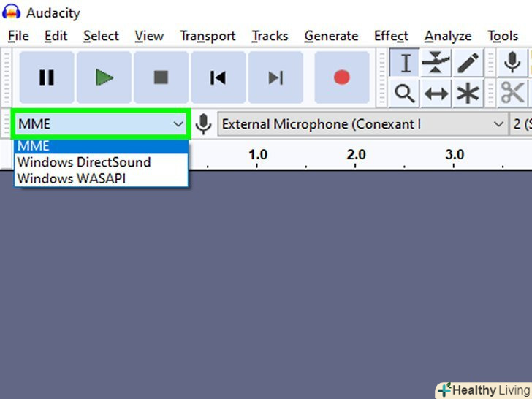Choose Windows WASAPI audio host
The width and height of the screenshot is (532, 399).
tap(101, 178)
